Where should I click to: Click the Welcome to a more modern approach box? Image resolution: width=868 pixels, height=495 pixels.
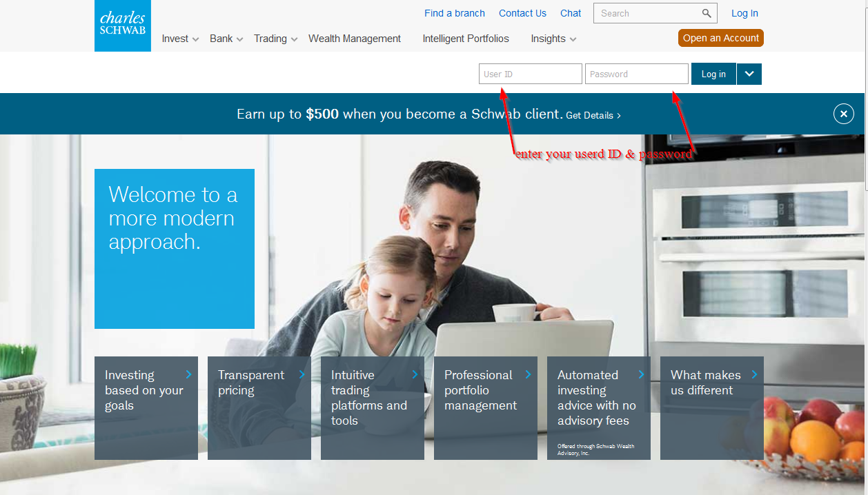pyautogui.click(x=175, y=249)
